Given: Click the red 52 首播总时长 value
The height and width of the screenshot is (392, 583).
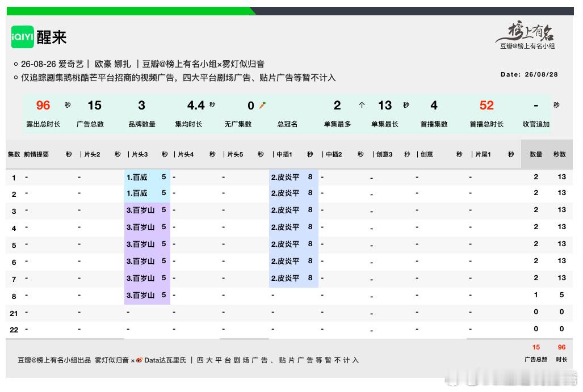Looking at the screenshot, I should (486, 105).
